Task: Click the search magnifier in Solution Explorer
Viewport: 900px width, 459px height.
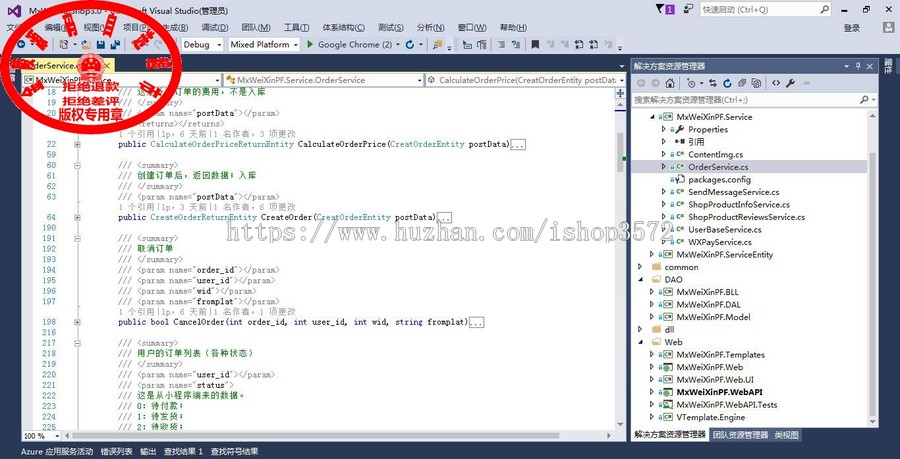Action: (864, 100)
